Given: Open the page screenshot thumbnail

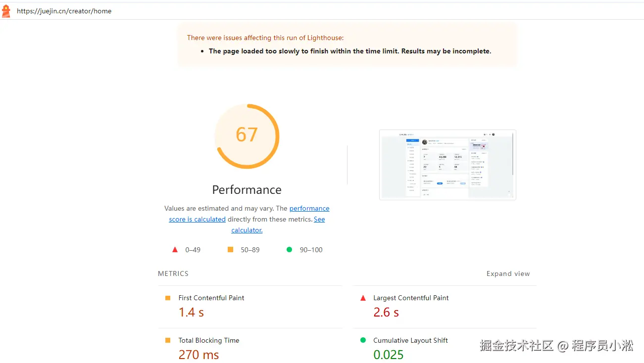Looking at the screenshot, I should coord(447,165).
